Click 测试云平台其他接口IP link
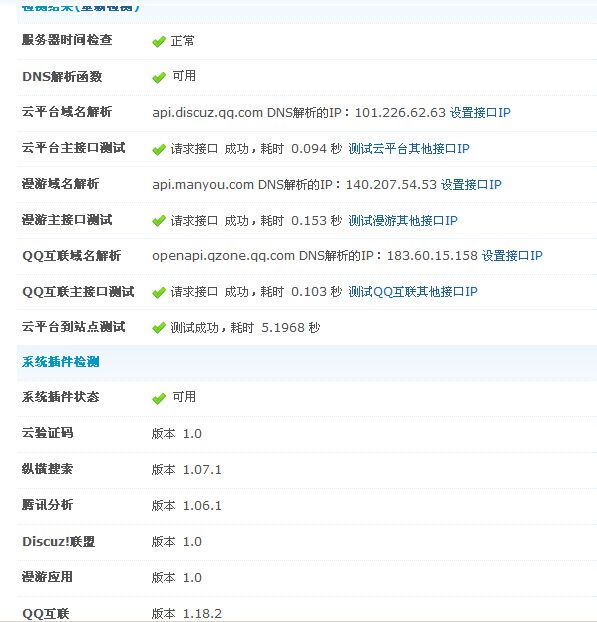 click(409, 149)
